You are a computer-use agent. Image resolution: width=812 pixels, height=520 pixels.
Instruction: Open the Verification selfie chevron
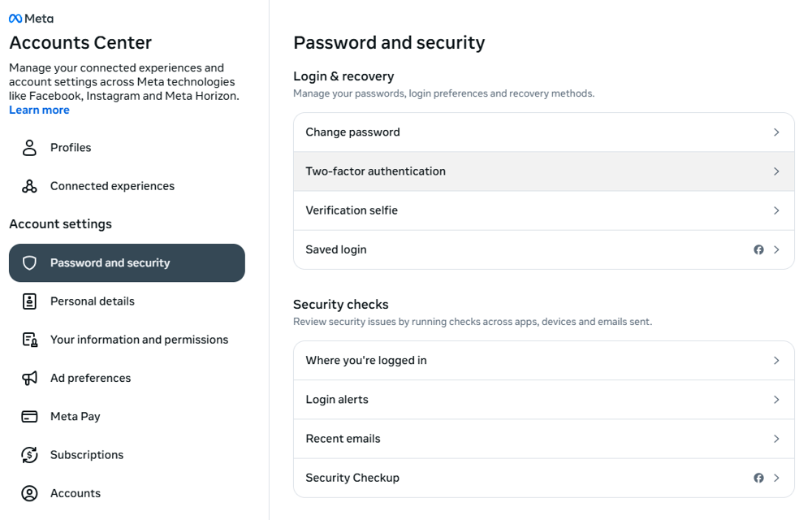(x=775, y=210)
